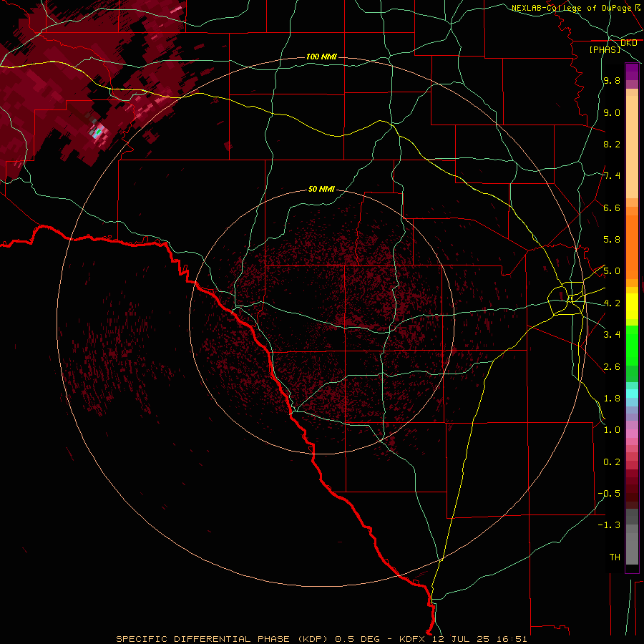This screenshot has width=644, height=644.
Task: Click the 4.2 value on the scale
Action: 612,303
